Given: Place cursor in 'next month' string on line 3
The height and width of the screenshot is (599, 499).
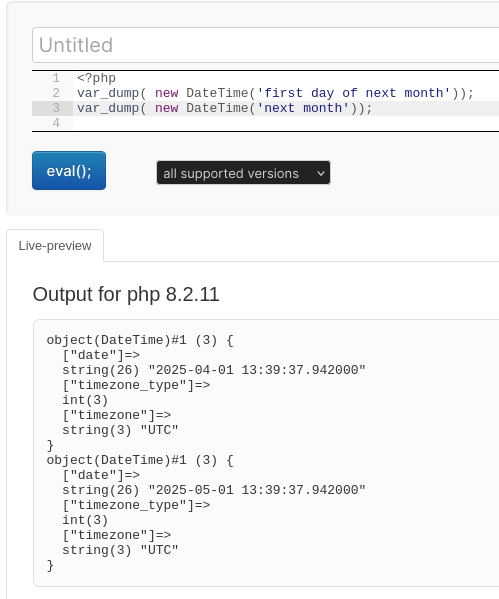Looking at the screenshot, I should click(x=303, y=108).
